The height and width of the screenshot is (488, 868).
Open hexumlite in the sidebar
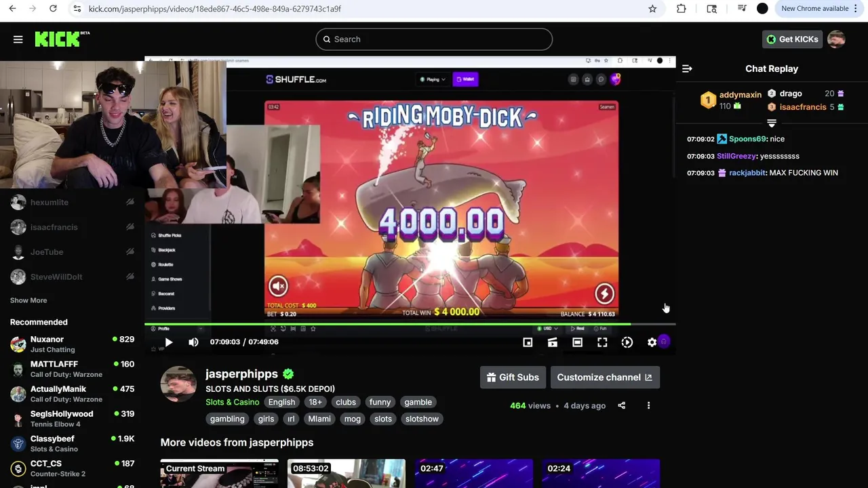(x=72, y=202)
